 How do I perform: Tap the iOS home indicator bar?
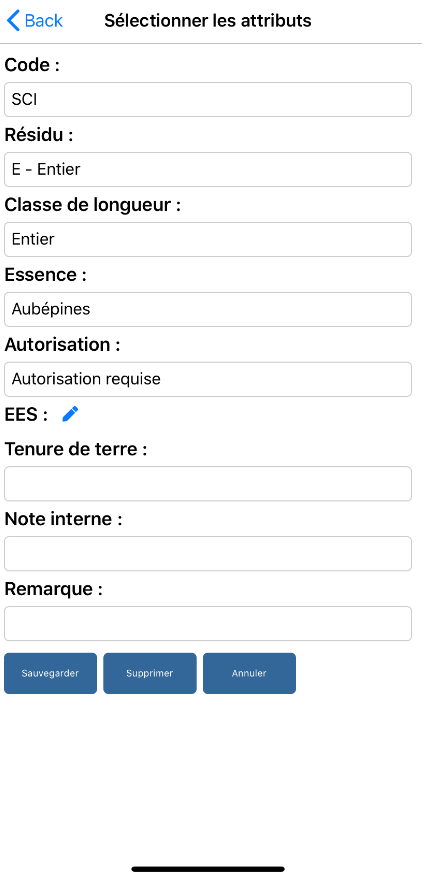pos(208,869)
